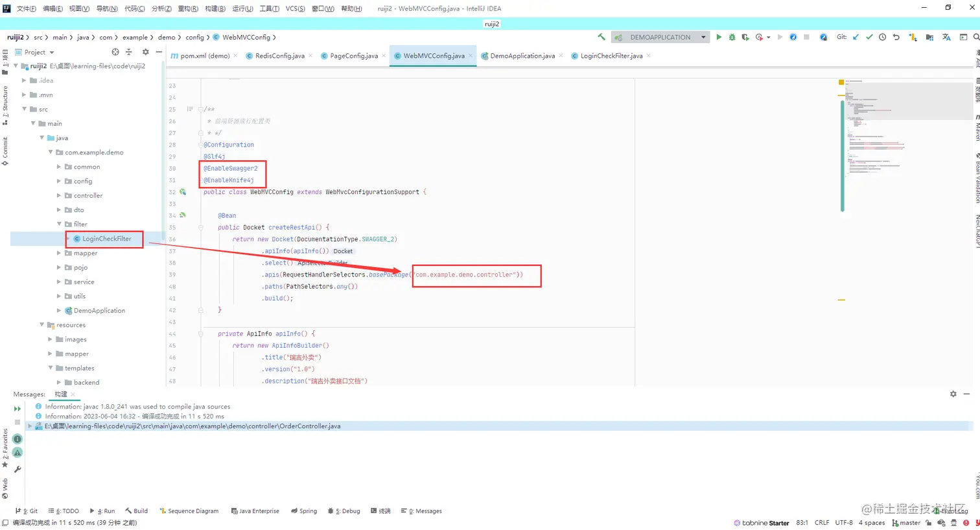980x530 pixels.
Task: Fold the createRestApi method in the gutter
Action: pos(201,228)
